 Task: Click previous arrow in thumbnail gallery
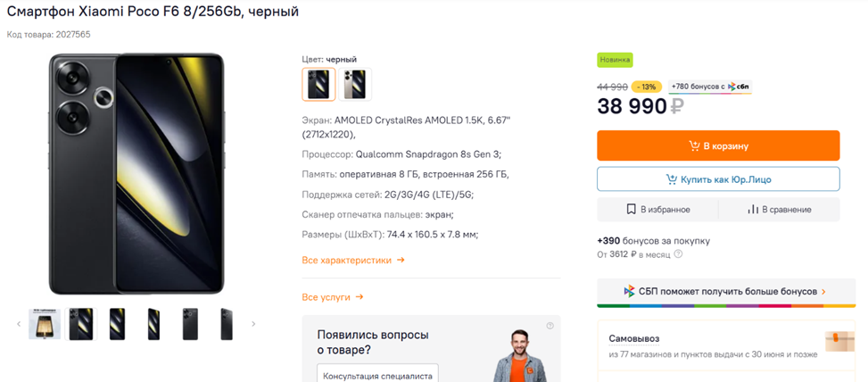(x=19, y=324)
